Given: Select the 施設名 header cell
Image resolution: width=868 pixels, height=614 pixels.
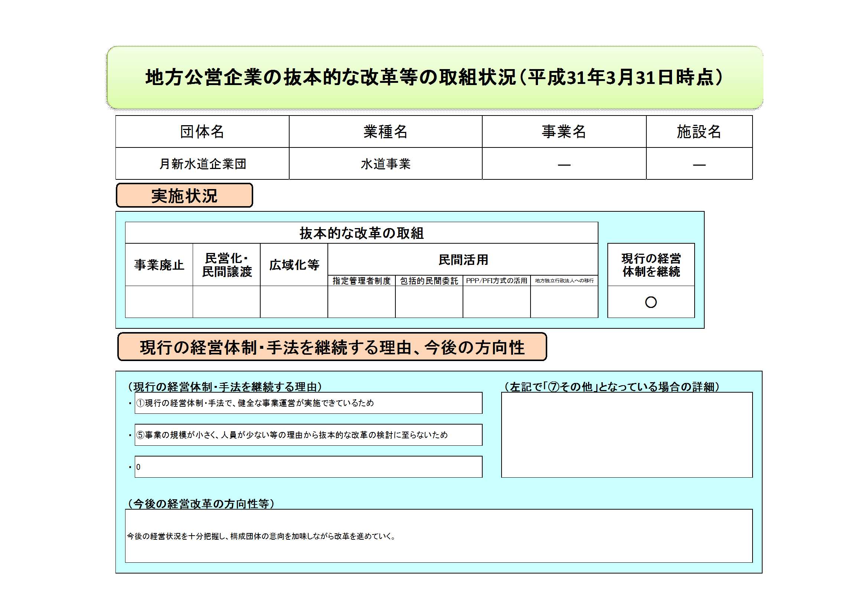Looking at the screenshot, I should [x=699, y=131].
